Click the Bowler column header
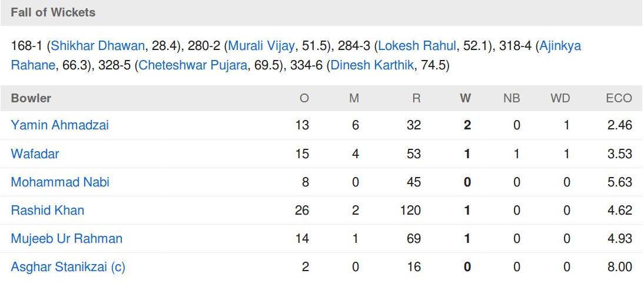 (x=31, y=98)
